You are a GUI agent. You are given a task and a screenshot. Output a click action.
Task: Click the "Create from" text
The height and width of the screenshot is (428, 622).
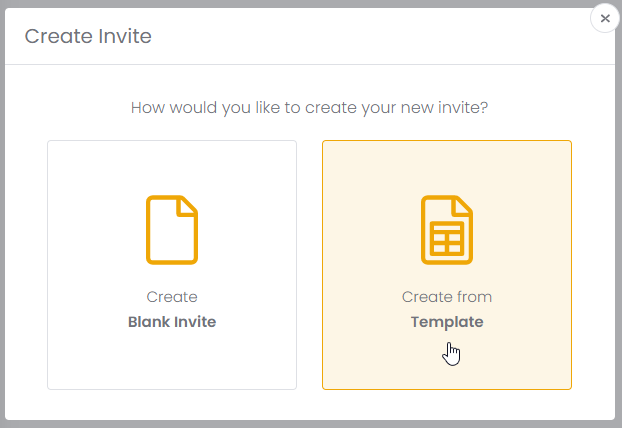click(447, 297)
